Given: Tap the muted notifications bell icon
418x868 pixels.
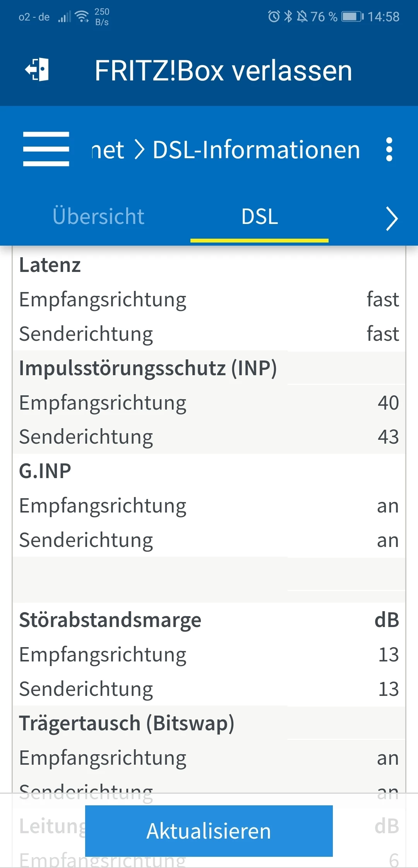Looking at the screenshot, I should point(302,17).
